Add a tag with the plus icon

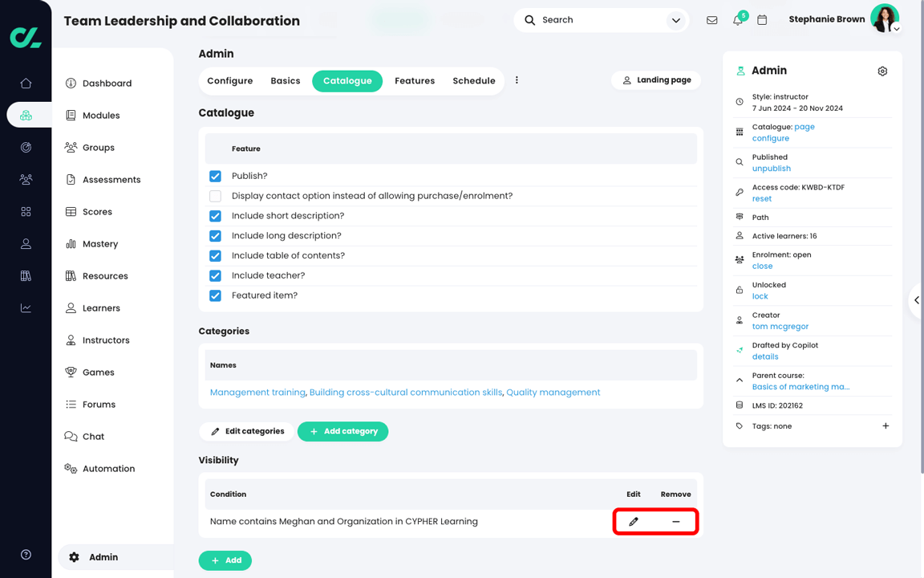pyautogui.click(x=885, y=425)
